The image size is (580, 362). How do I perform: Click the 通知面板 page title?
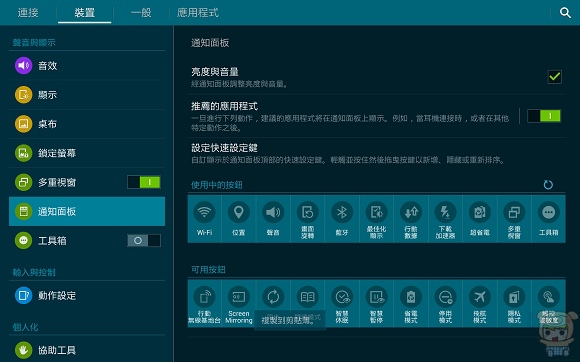pos(210,43)
